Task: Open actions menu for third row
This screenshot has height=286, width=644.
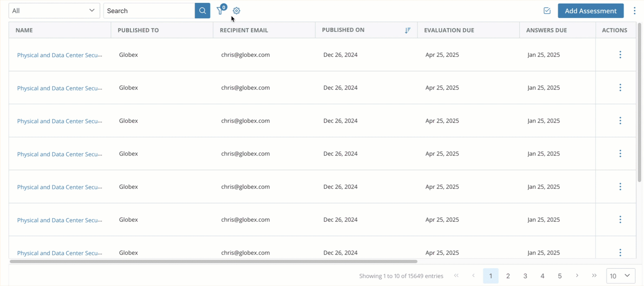Action: (x=620, y=121)
